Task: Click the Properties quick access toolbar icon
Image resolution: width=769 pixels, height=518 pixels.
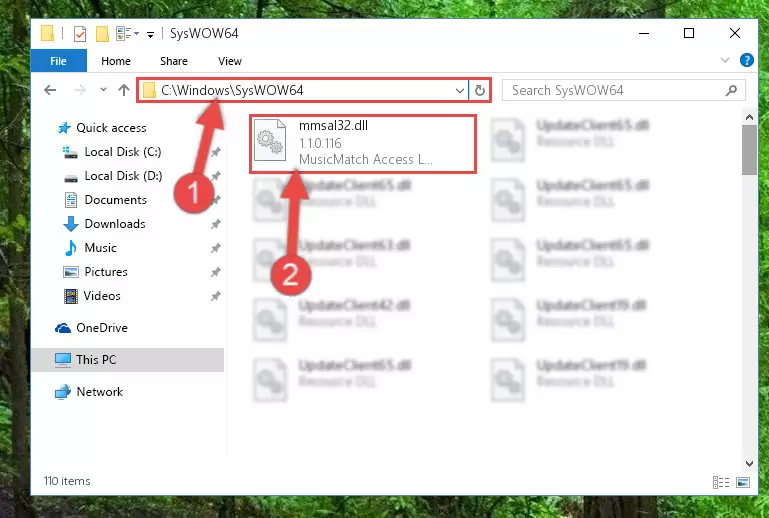Action: 80,33
